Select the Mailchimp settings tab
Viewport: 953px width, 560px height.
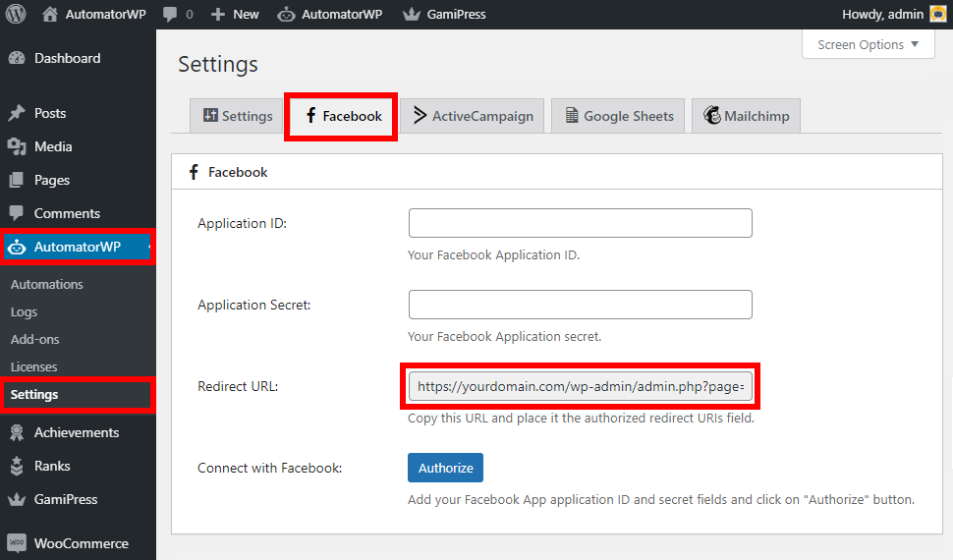(x=746, y=116)
